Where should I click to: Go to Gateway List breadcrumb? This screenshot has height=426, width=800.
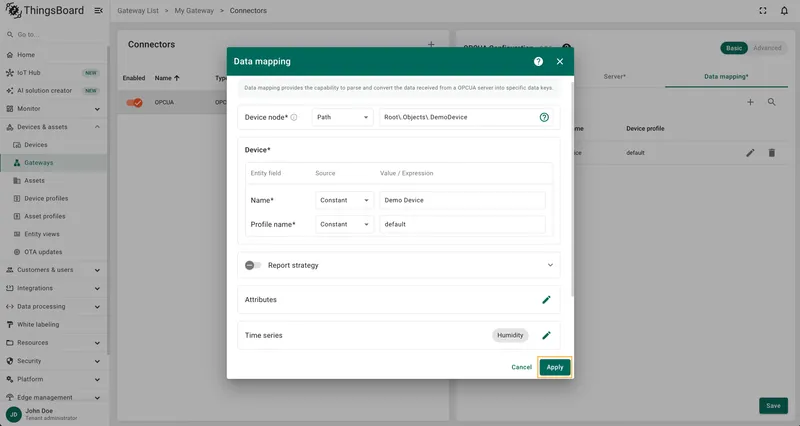(x=138, y=11)
